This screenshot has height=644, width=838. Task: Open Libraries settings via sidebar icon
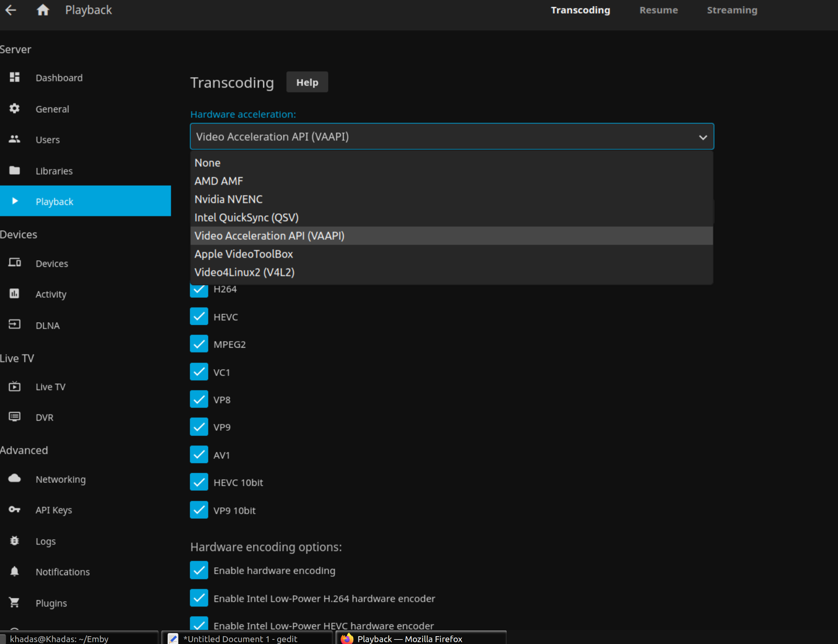click(14, 170)
